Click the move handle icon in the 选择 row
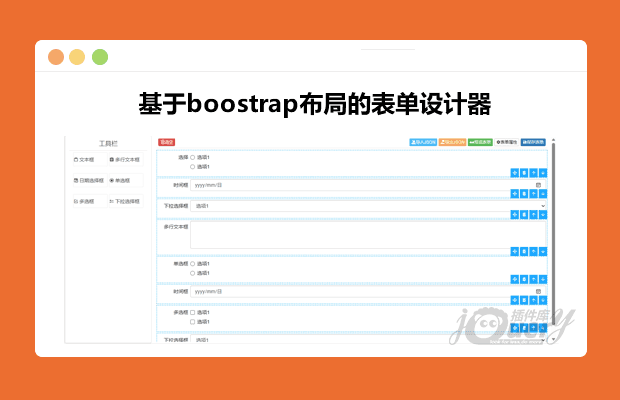Screen dimensions: 620x400 tap(514, 173)
